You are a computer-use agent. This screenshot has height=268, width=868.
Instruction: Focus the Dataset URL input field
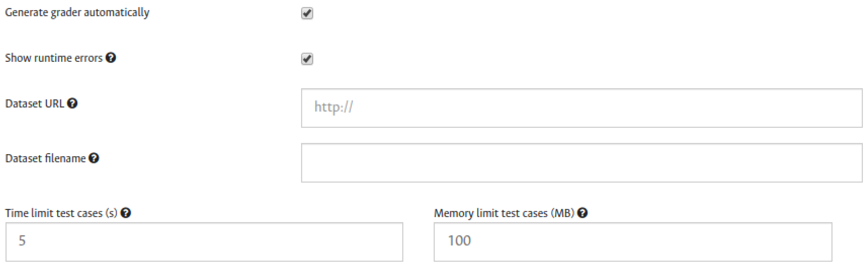(x=581, y=108)
